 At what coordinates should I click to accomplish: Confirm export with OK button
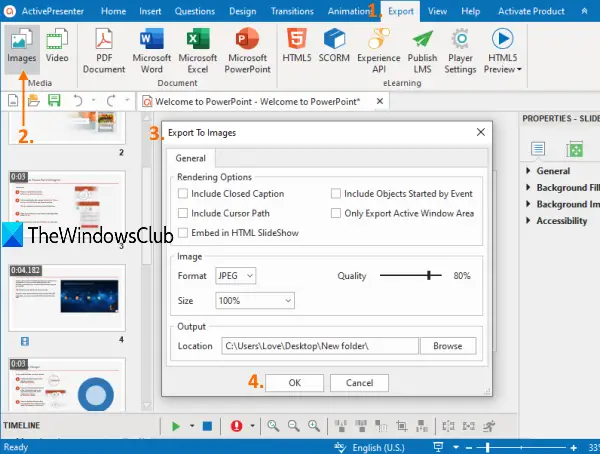[294, 383]
